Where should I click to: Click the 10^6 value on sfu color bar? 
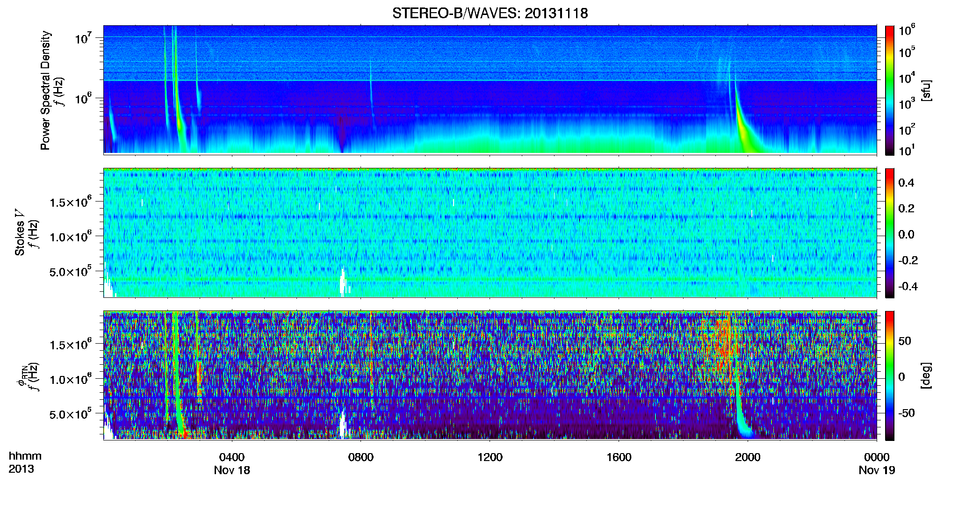[x=907, y=30]
